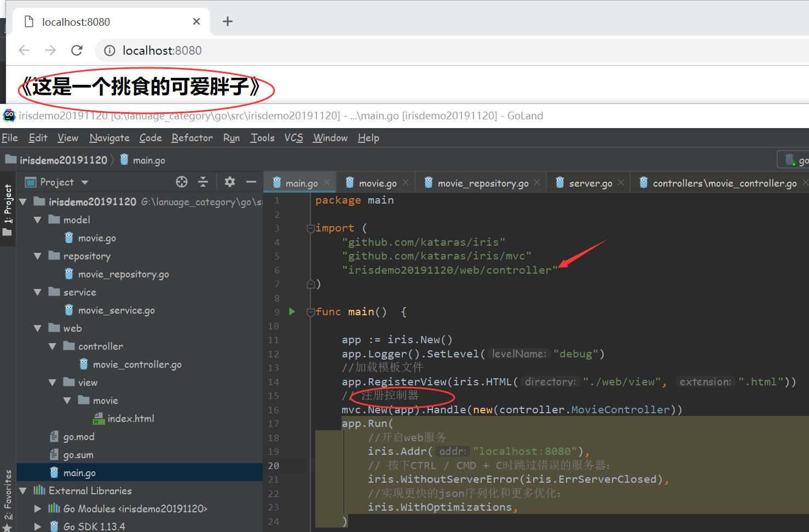Close the main.go editor tab
The width and height of the screenshot is (809, 532).
pos(327,183)
